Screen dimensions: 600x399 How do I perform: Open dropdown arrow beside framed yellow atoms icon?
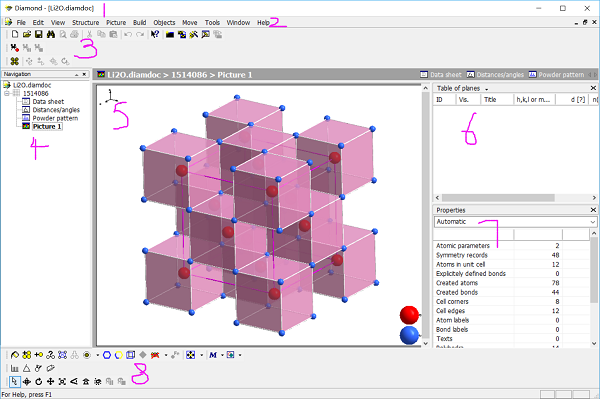tap(201, 355)
